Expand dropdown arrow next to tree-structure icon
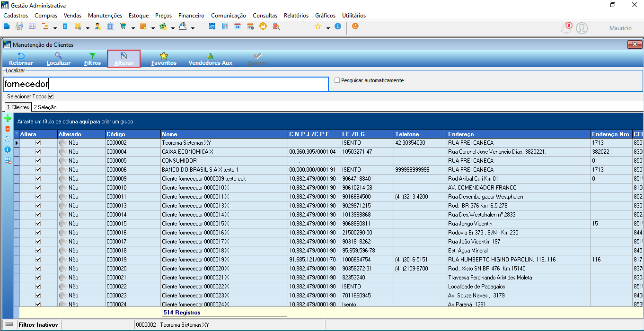The image size is (644, 331). (x=55, y=28)
